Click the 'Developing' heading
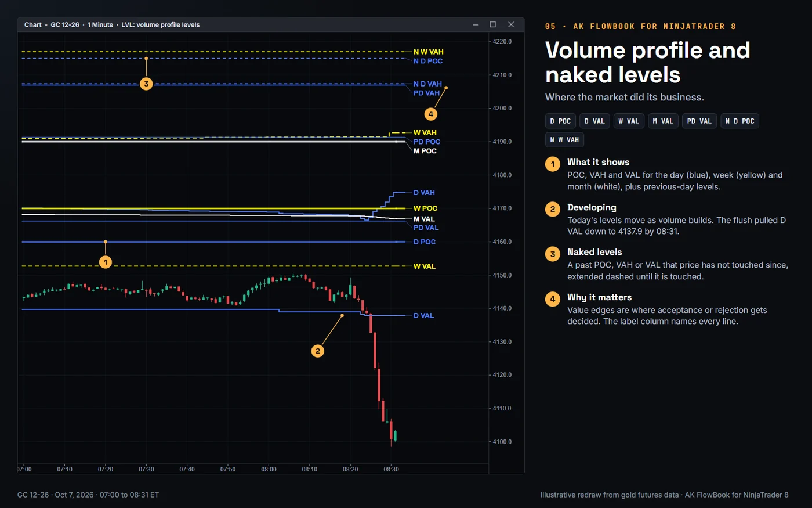Screen dimensions: 812x508 coord(592,207)
